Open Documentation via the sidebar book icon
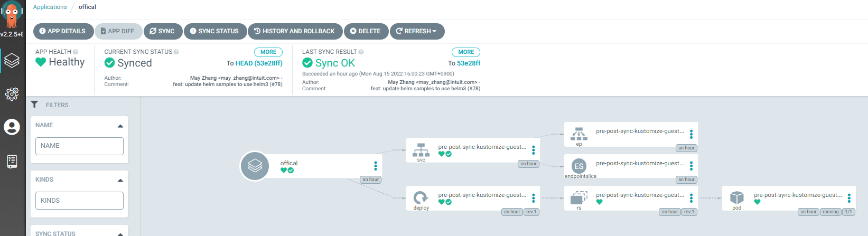This screenshot has height=236, width=868. tap(12, 162)
